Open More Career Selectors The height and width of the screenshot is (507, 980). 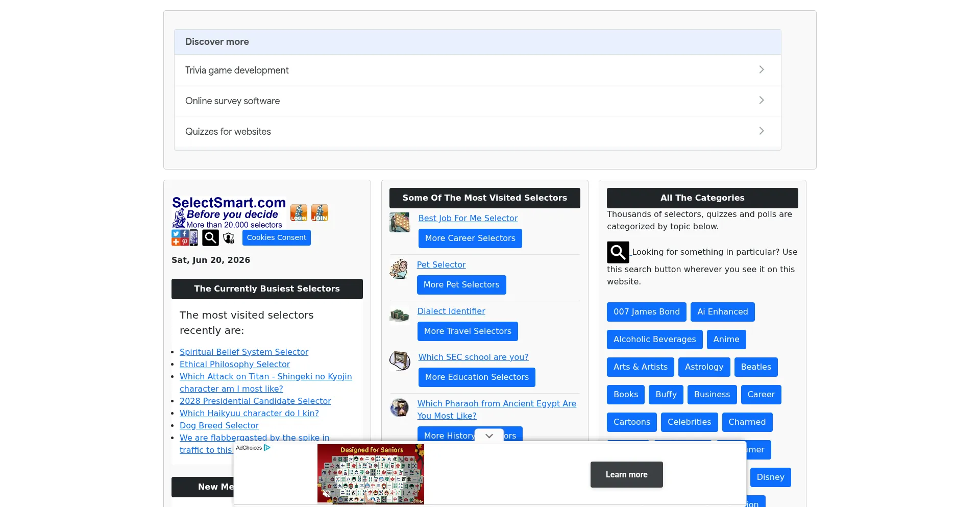[470, 238]
